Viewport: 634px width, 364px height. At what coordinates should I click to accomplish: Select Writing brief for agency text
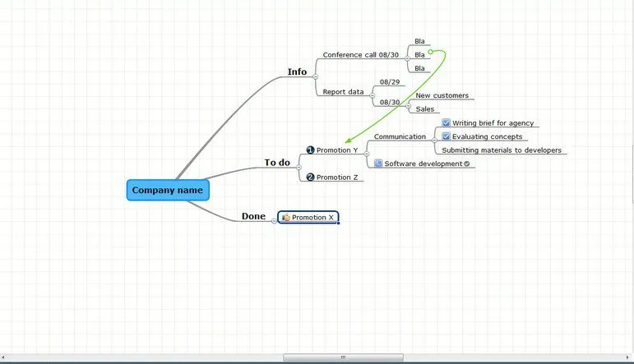[x=493, y=122]
